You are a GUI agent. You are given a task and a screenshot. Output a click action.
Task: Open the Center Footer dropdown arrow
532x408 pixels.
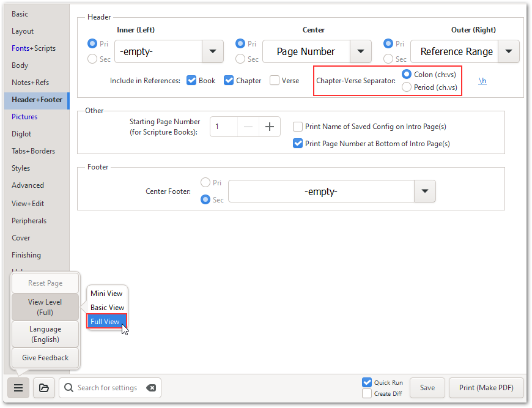(x=424, y=191)
